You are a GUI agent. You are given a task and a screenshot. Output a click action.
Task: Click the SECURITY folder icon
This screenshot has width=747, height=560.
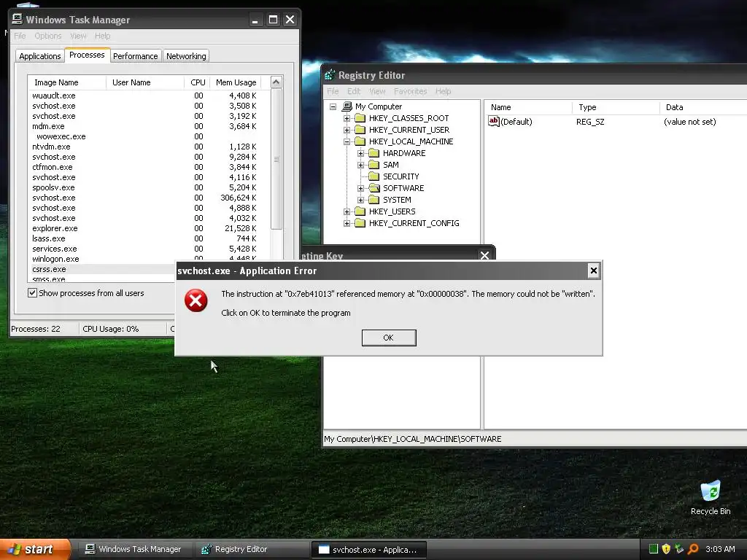374,176
